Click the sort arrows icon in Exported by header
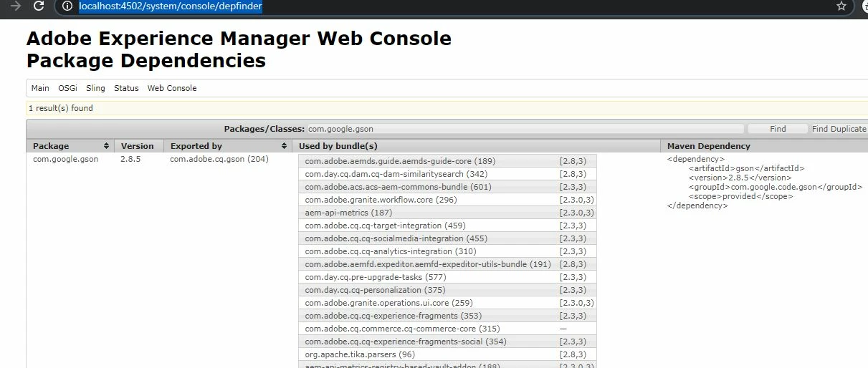This screenshot has width=868, height=368. pyautogui.click(x=284, y=146)
